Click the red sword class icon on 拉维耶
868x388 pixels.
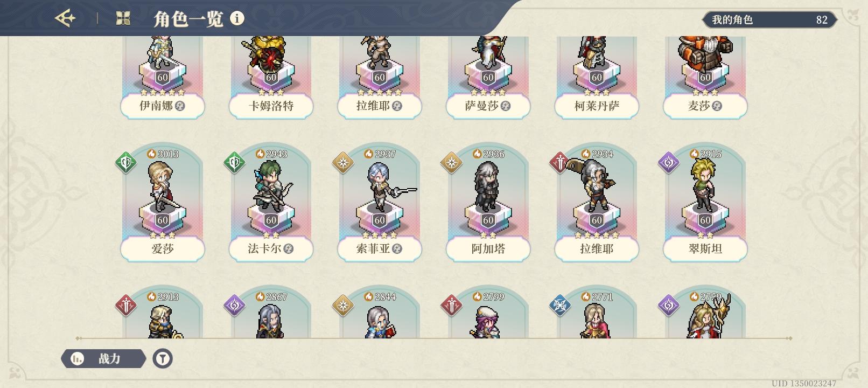(x=560, y=162)
